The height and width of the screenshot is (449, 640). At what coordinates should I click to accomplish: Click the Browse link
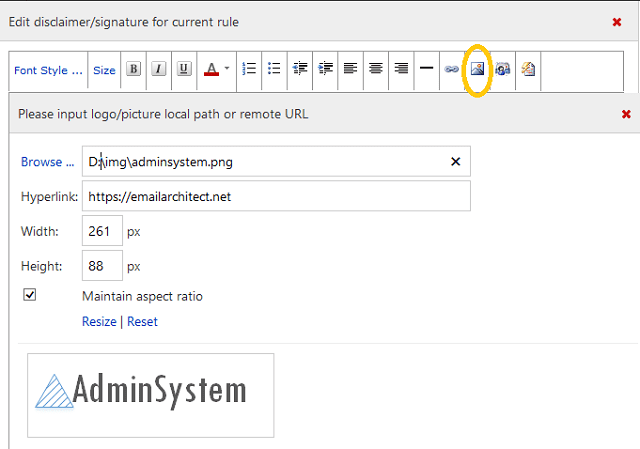pos(47,162)
